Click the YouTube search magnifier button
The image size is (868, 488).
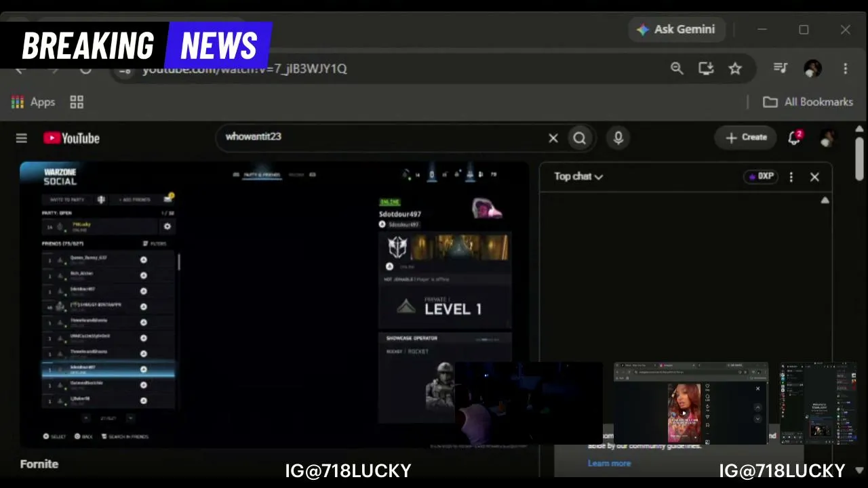tap(580, 138)
